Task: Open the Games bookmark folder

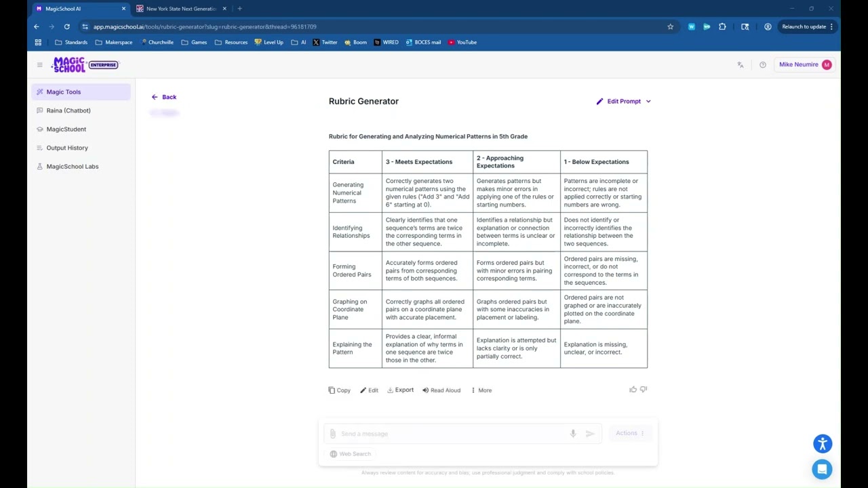Action: pos(194,42)
